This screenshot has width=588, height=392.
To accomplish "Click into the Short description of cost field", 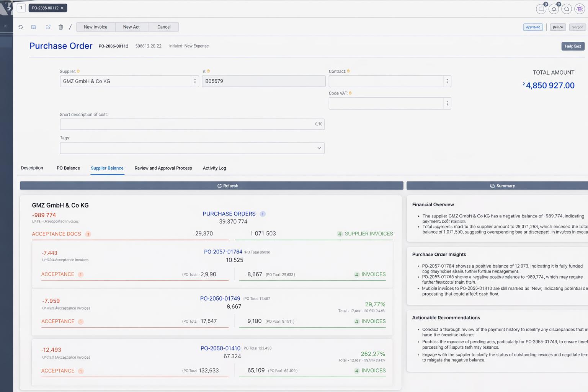I will (x=188, y=124).
